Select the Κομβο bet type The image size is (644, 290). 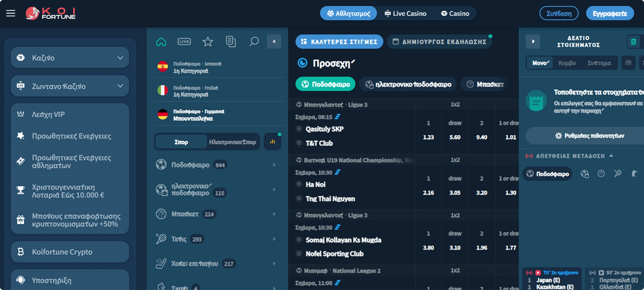(567, 63)
